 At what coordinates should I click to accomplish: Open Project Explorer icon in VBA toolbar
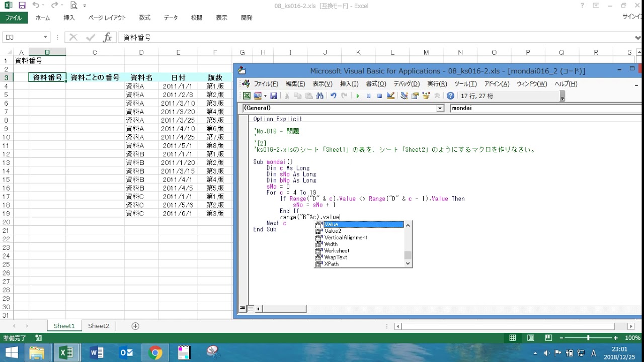pyautogui.click(x=404, y=96)
